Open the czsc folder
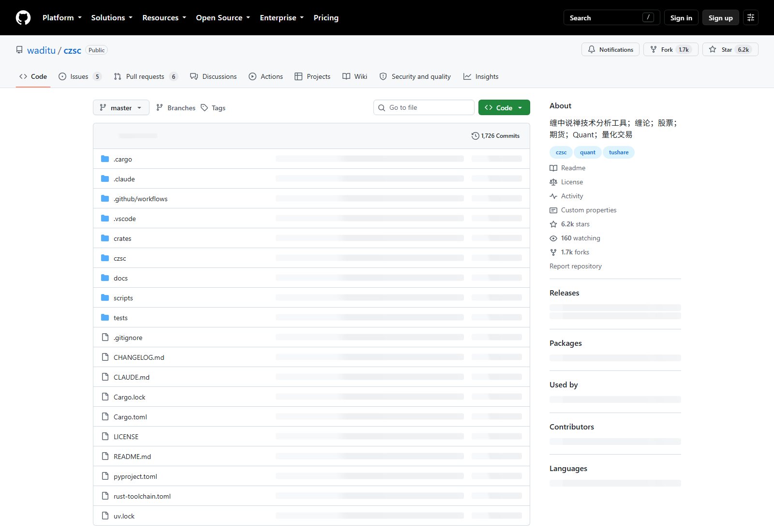 [120, 258]
